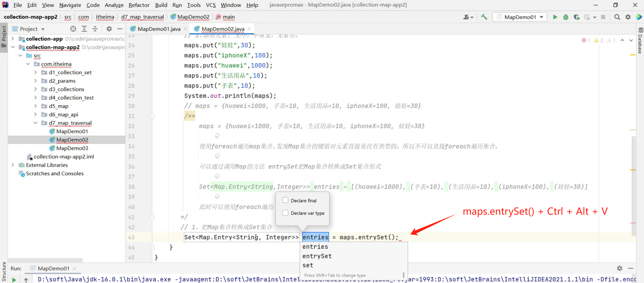This screenshot has height=283, width=644.
Task: Open Search Everywhere magnifier icon
Action: (x=617, y=17)
